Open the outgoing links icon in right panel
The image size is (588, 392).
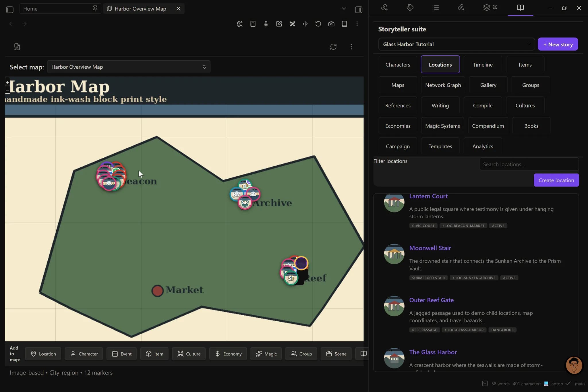[x=461, y=7]
